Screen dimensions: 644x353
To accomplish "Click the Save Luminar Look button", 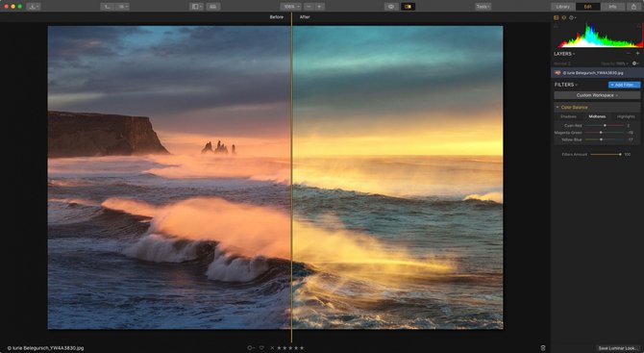I will coord(618,348).
